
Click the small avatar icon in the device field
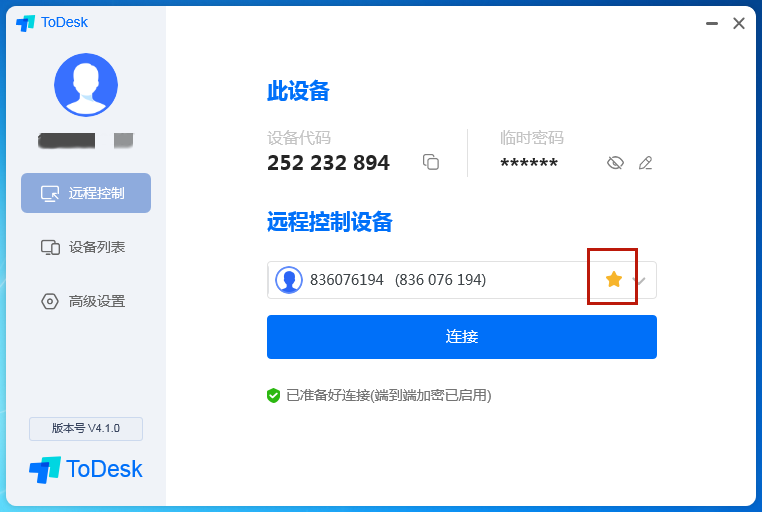(289, 280)
